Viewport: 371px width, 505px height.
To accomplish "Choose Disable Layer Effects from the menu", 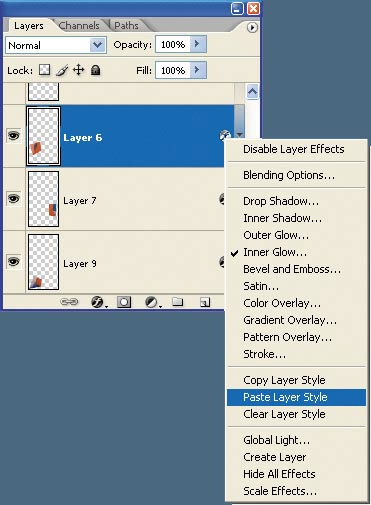I will (296, 149).
